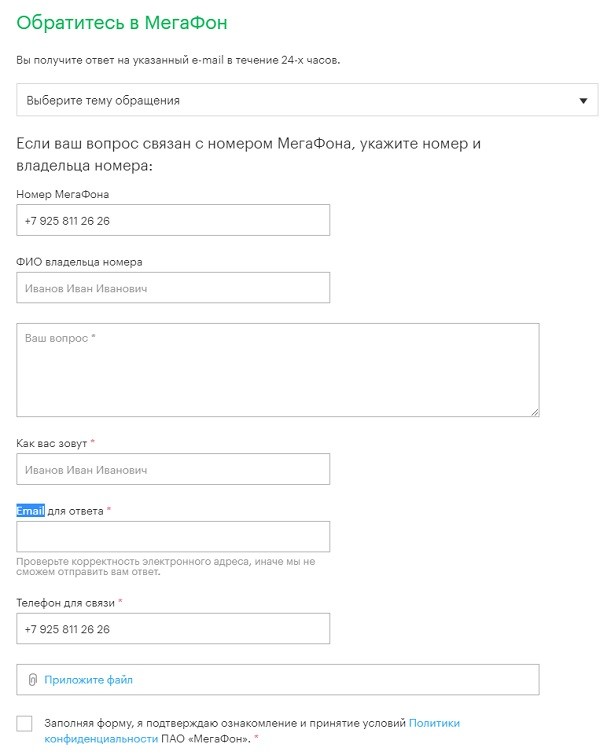
Task: Click into the 'ФИО владельца номера' field
Action: pyautogui.click(x=173, y=288)
